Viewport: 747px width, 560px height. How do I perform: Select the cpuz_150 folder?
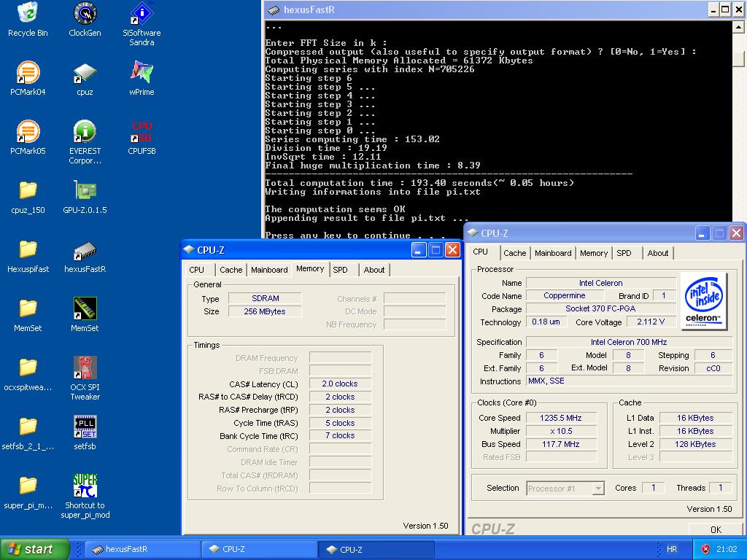tap(28, 190)
